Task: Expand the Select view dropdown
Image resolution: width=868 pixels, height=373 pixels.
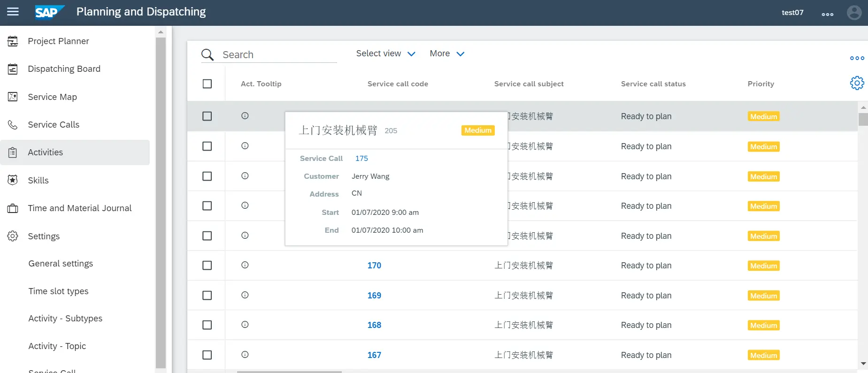Action: 385,53
